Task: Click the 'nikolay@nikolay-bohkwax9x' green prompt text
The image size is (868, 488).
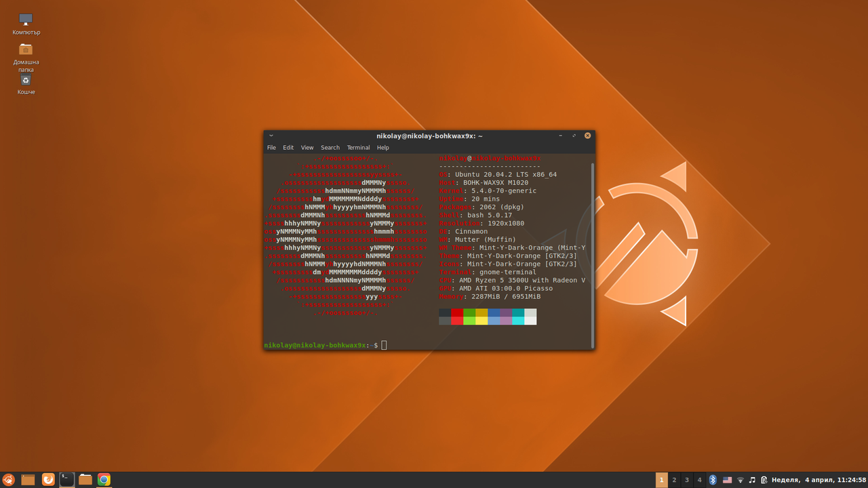Action: (x=315, y=345)
